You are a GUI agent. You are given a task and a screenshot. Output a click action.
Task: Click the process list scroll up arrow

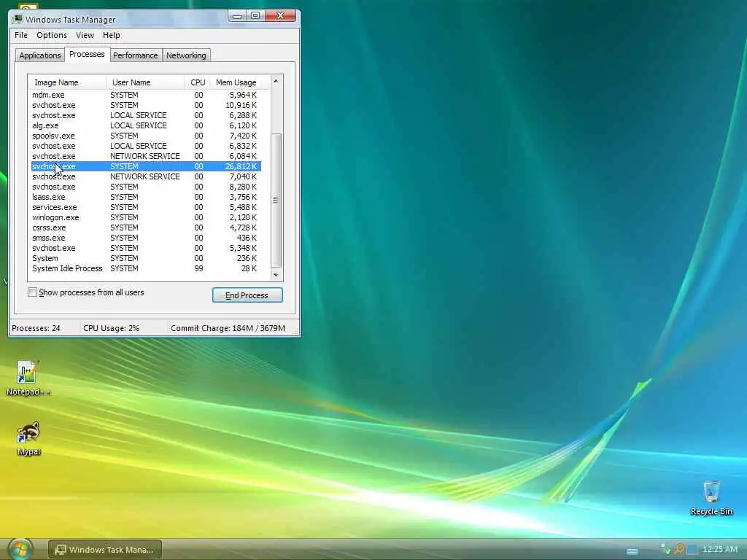coord(276,82)
